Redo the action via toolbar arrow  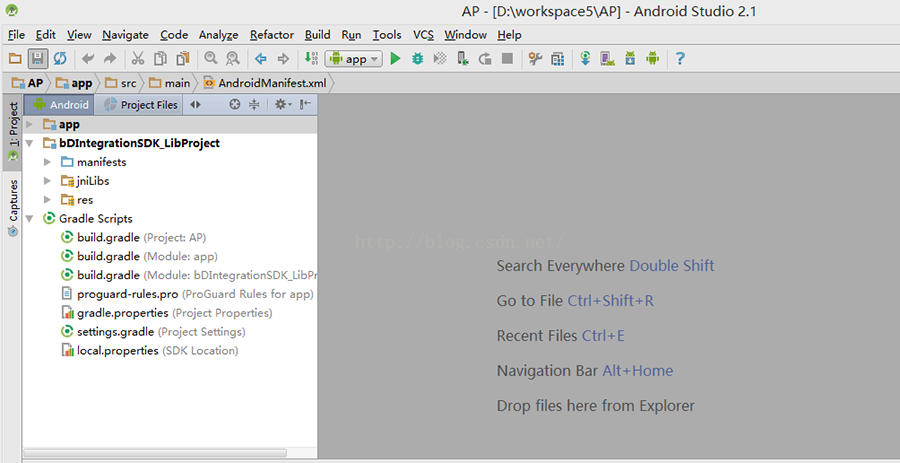click(110, 59)
